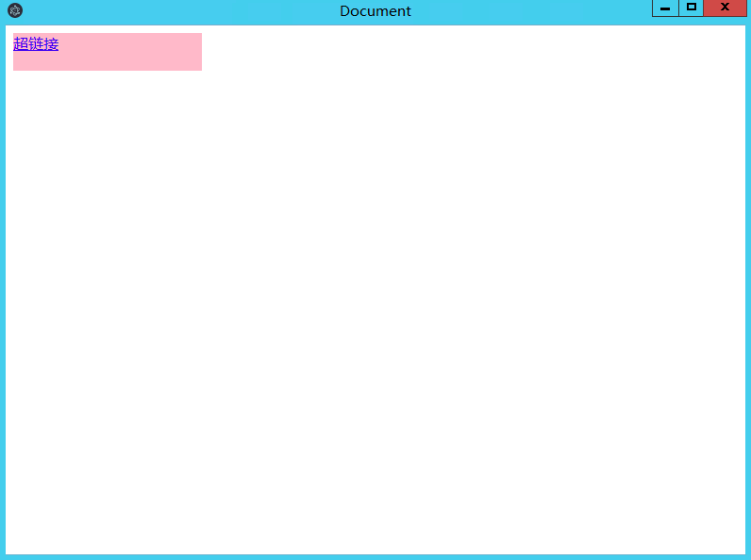Close the Document window

pyautogui.click(x=726, y=8)
